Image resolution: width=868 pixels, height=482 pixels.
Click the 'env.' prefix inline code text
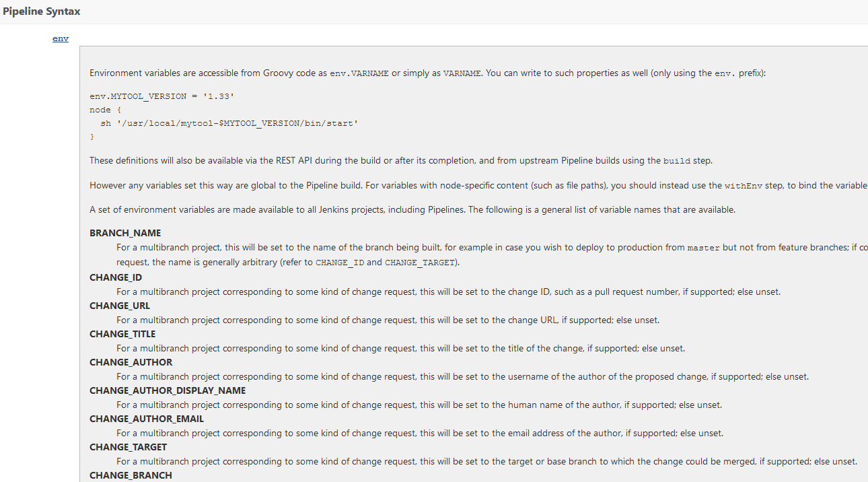[723, 73]
